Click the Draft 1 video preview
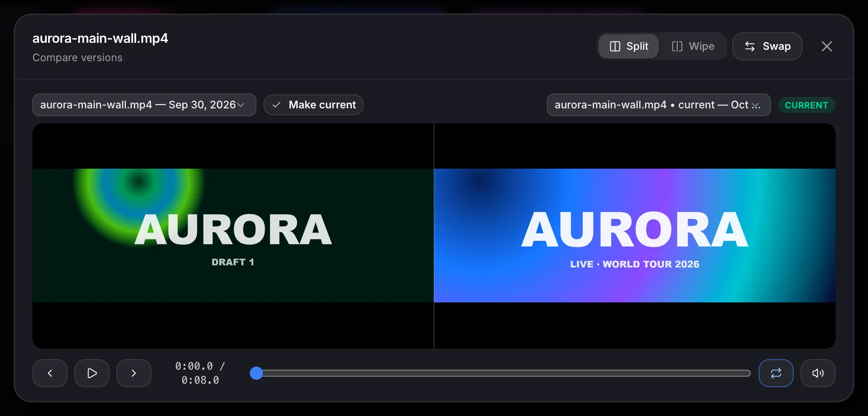This screenshot has width=868, height=416. (x=233, y=236)
